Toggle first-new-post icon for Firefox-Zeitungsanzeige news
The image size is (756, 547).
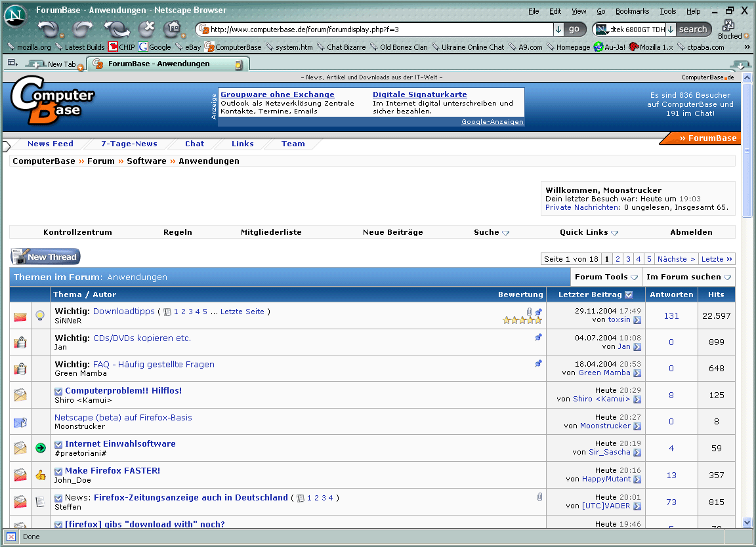(x=58, y=498)
